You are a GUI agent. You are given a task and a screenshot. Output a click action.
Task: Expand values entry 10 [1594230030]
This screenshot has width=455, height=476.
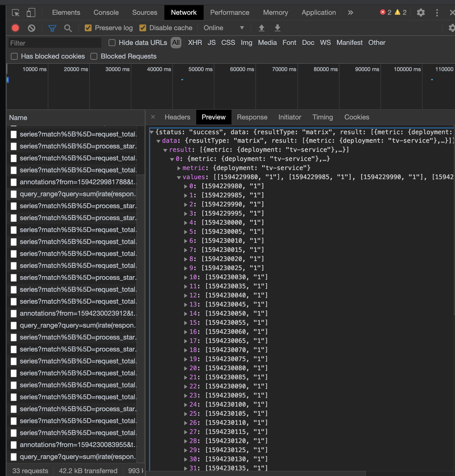coord(186,277)
